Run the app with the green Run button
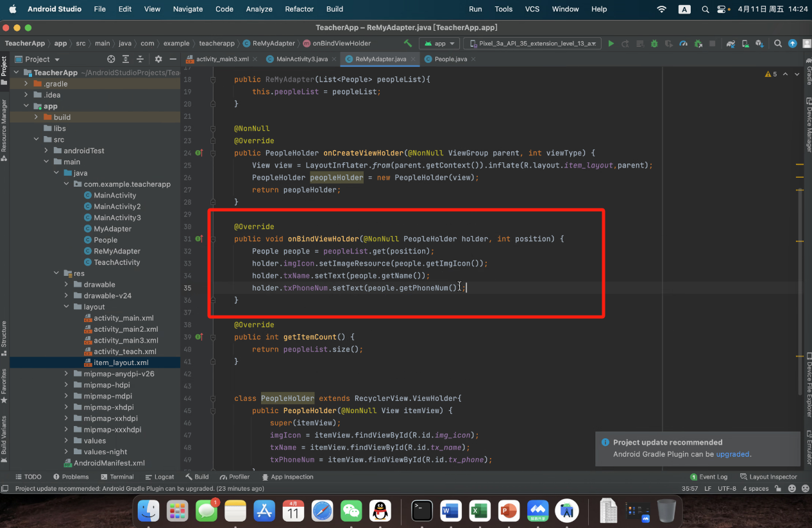The image size is (812, 528). click(x=611, y=44)
